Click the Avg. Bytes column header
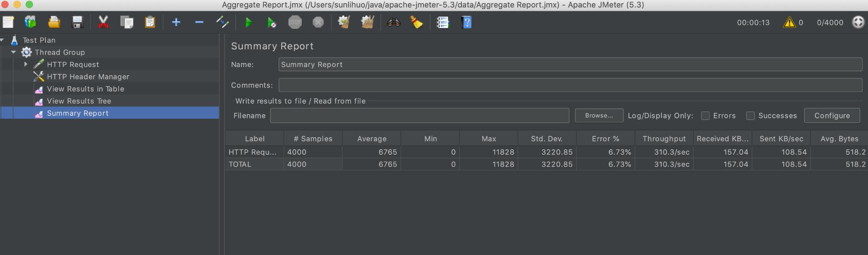 tap(839, 139)
